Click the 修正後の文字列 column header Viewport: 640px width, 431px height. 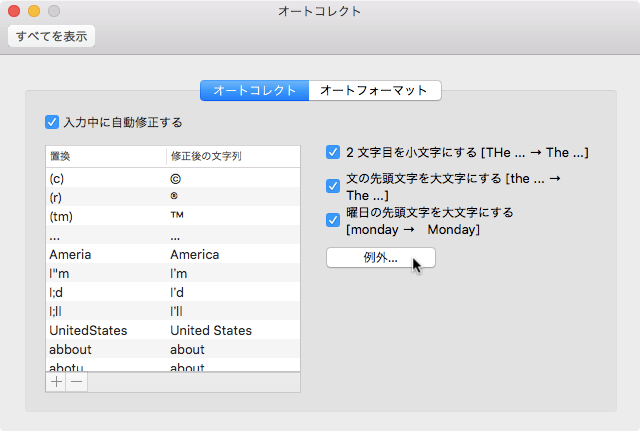(x=232, y=156)
